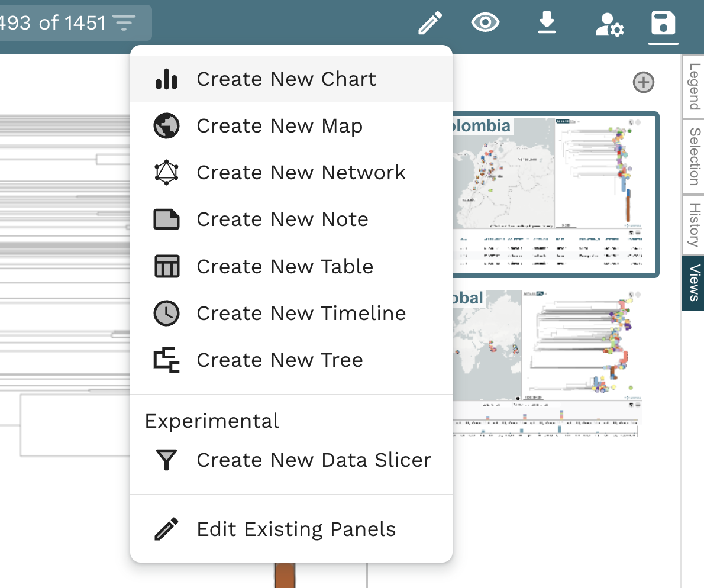Click the download icon in toolbar

547,23
